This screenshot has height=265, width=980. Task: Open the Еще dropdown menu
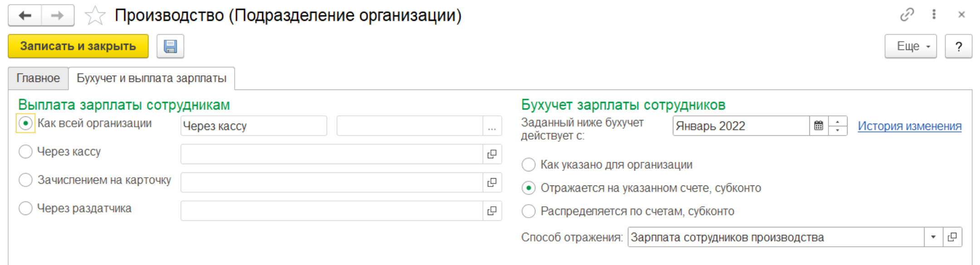[x=910, y=46]
